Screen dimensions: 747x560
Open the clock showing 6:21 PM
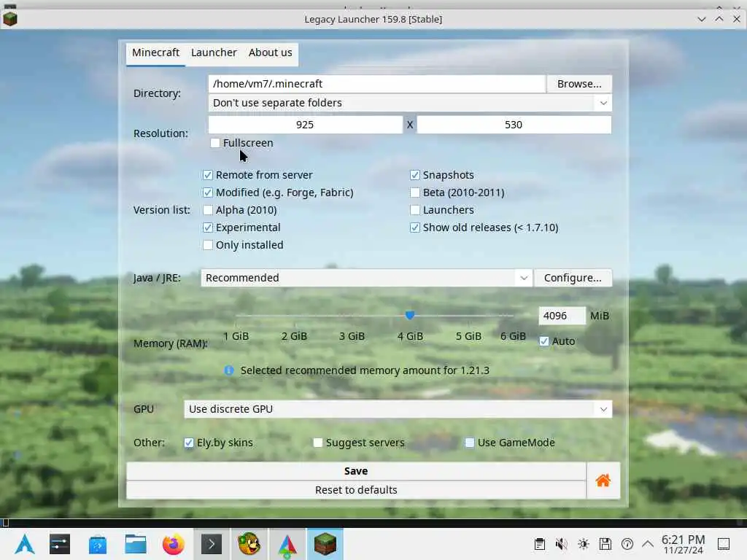[x=683, y=544]
